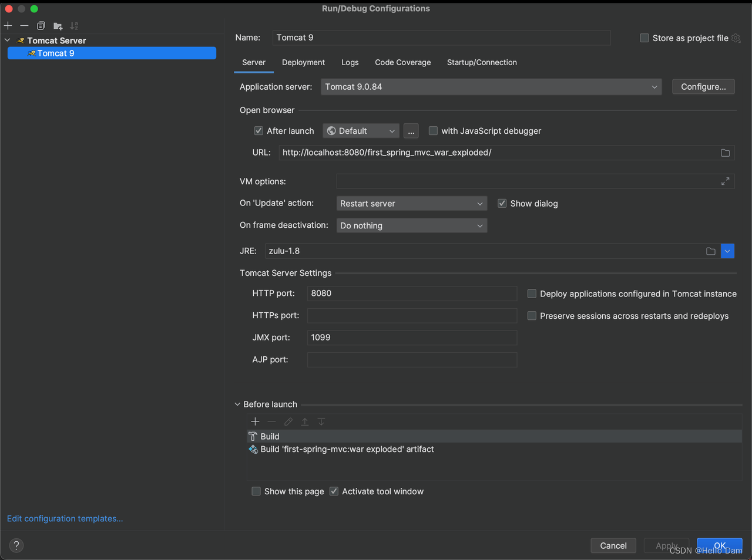
Task: Switch to the Deployment tab
Action: [x=303, y=62]
